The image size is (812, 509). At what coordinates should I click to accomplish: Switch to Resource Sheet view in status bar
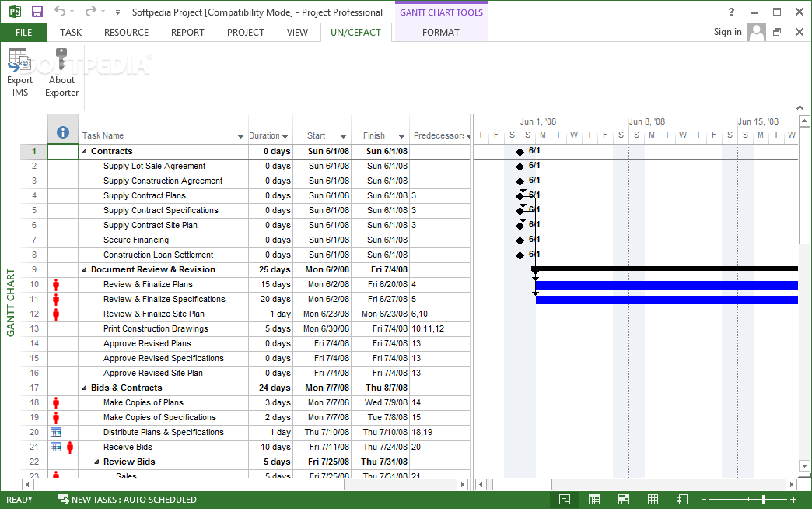(653, 500)
